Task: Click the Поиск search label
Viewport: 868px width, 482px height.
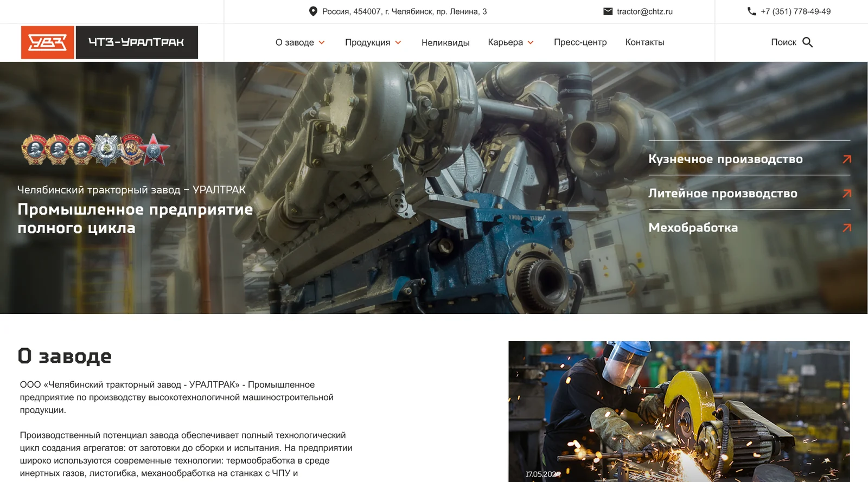Action: (x=783, y=42)
